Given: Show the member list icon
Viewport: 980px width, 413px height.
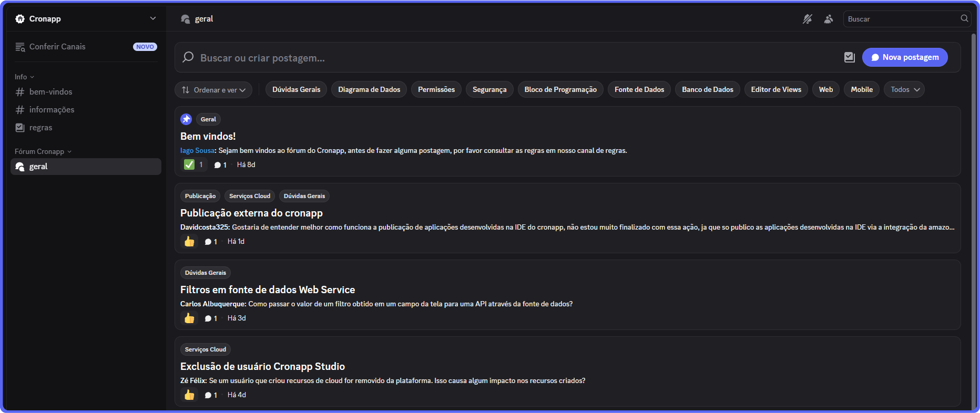Looking at the screenshot, I should pyautogui.click(x=829, y=19).
